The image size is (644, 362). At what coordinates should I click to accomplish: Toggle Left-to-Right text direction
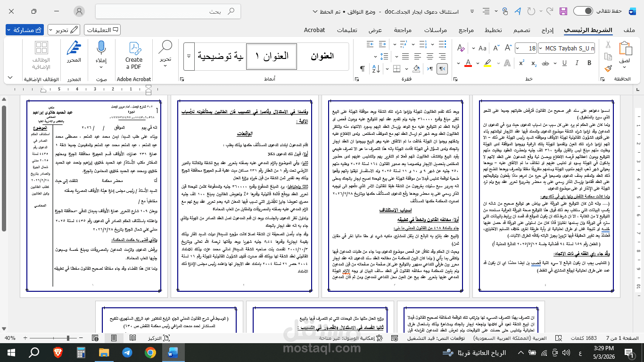430,69
